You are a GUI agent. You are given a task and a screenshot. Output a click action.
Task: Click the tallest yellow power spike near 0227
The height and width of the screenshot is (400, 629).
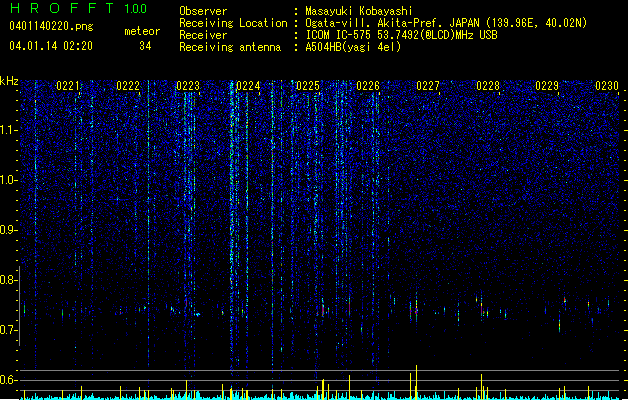[416, 382]
